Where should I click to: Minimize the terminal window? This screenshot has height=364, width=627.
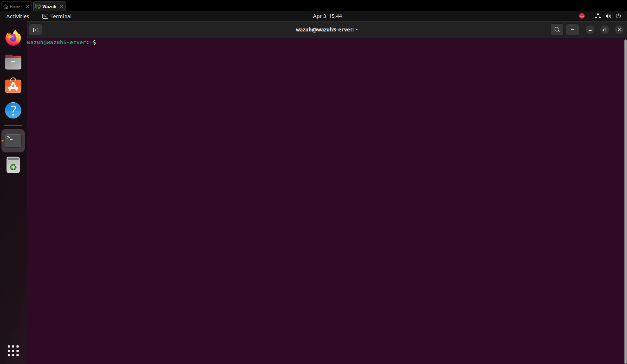[x=590, y=30]
